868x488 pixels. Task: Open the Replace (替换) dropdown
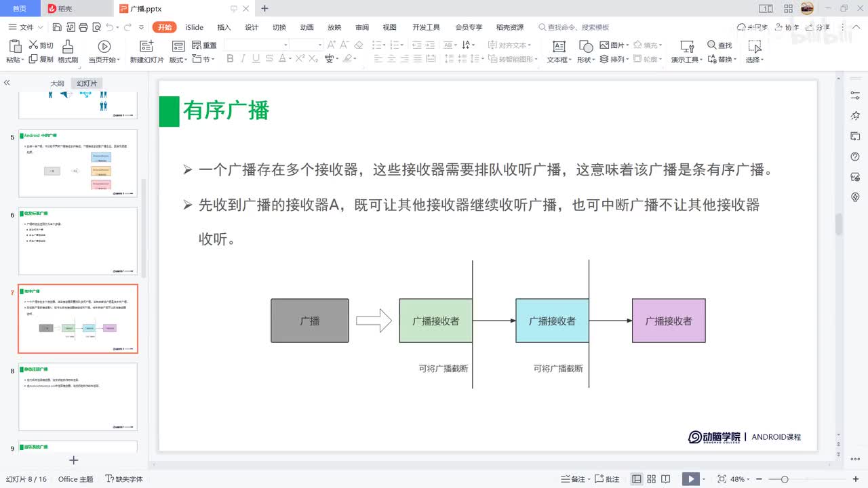[722, 60]
